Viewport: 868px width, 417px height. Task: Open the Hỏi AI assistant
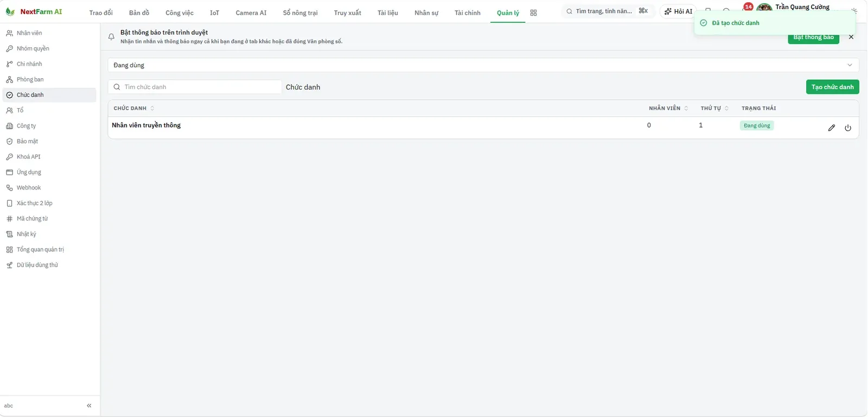point(678,11)
